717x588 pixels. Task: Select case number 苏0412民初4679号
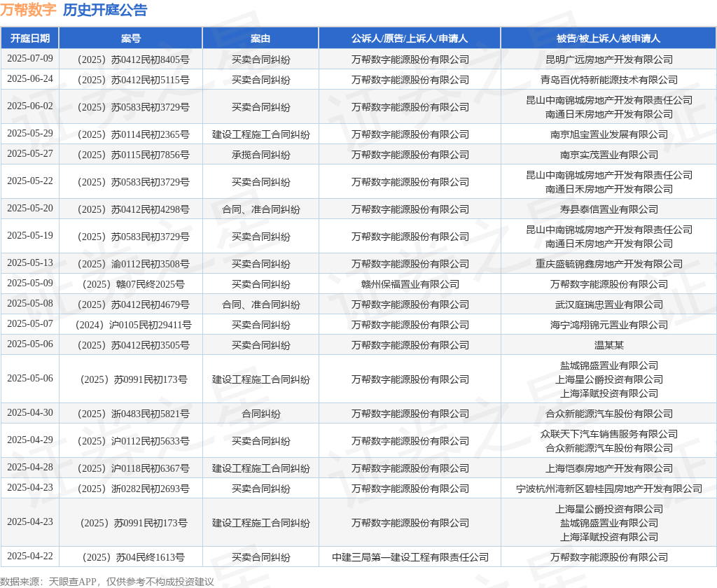(x=134, y=304)
